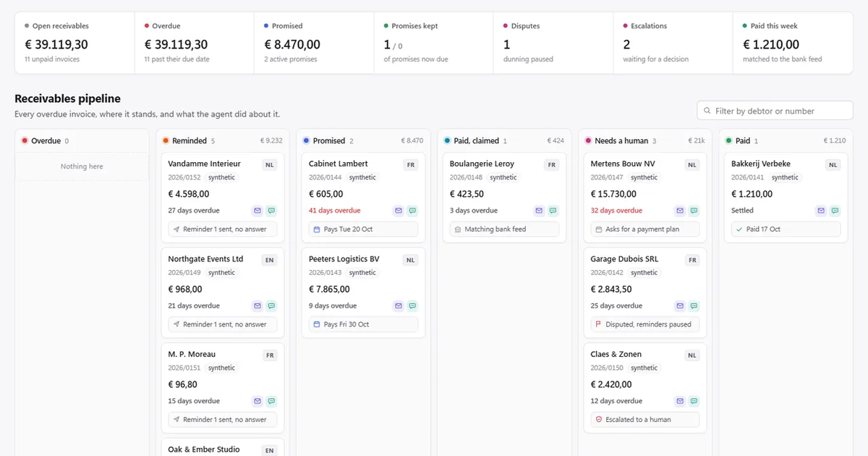
Task: Open email icon on Northgate Events Ltd card
Action: pos(257,306)
